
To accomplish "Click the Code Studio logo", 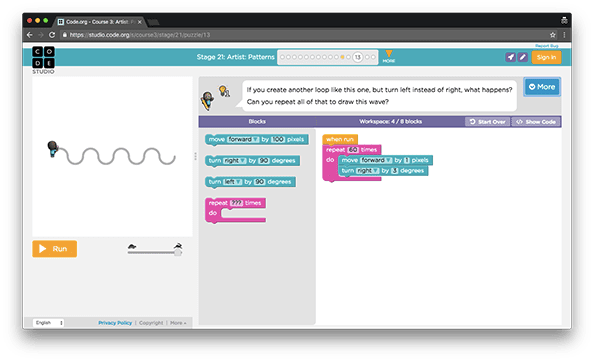I will tap(43, 60).
